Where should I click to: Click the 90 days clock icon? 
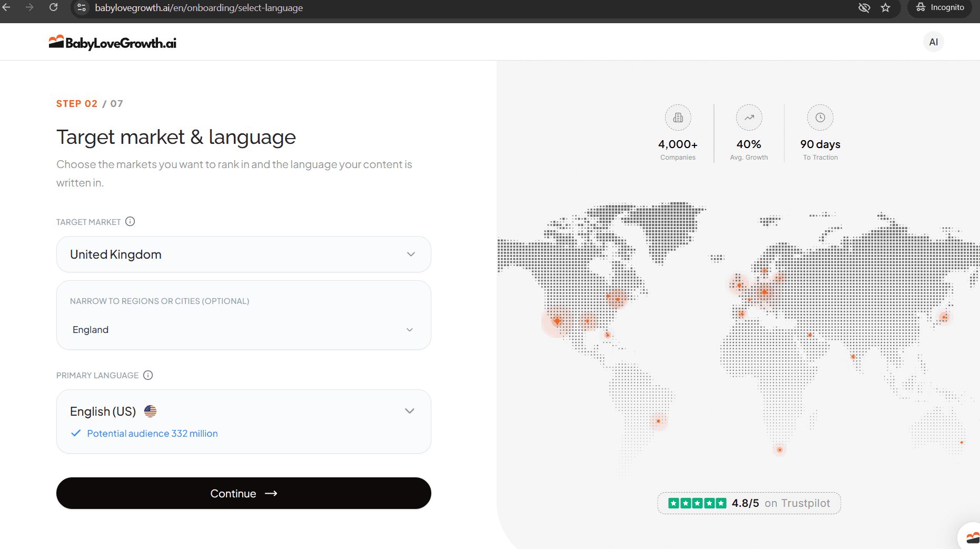820,117
